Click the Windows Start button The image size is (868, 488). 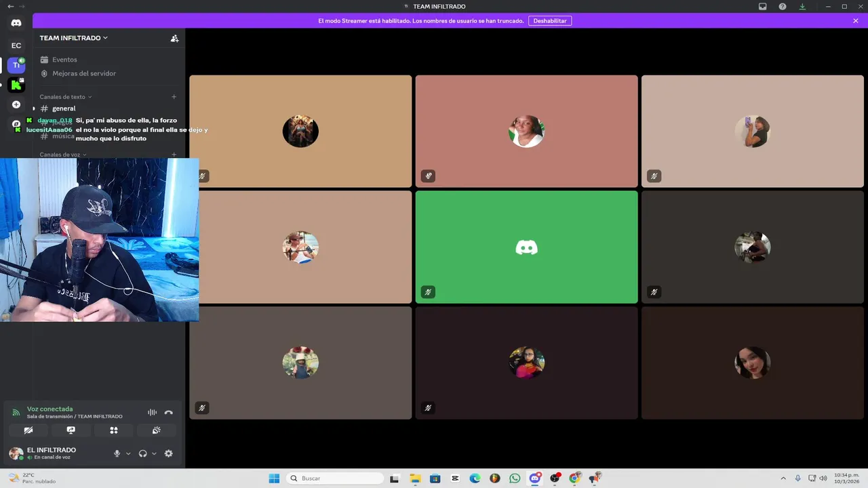pos(274,479)
